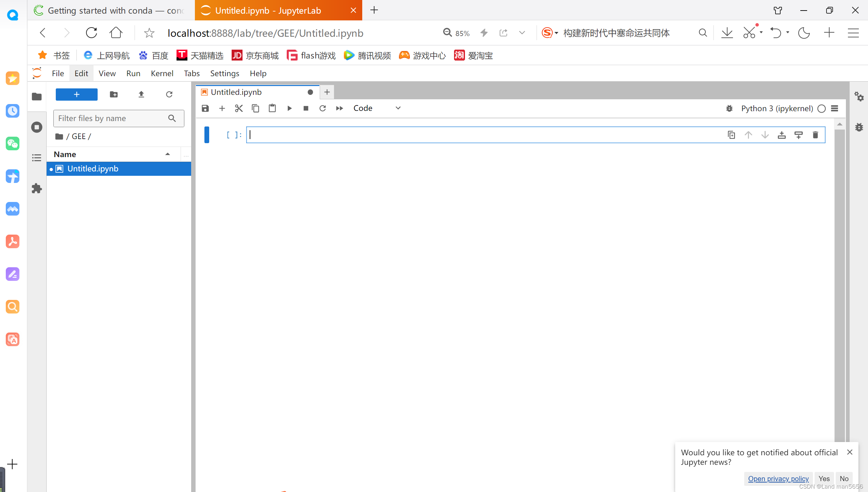Screen dimensions: 868x492
Task: Save the notebook with the disk icon
Action: tap(205, 108)
